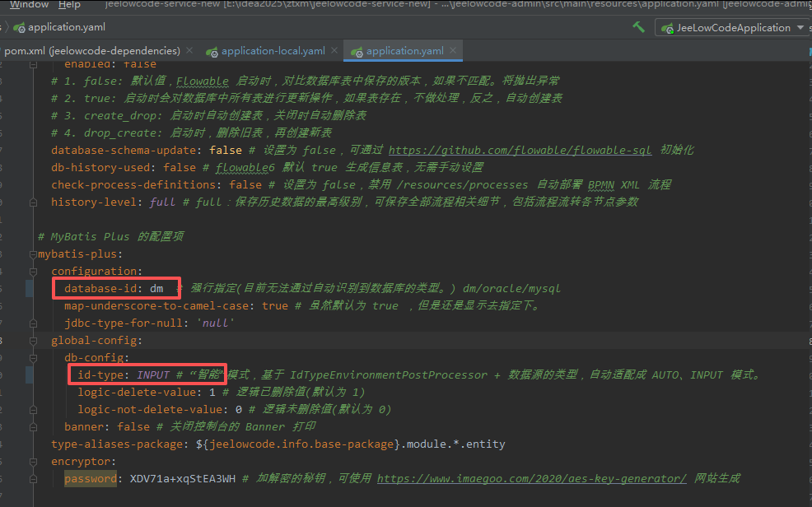Switch to the pom.xml (jeelowcode-dependencies) tab
The width and height of the screenshot is (812, 507).
(x=91, y=51)
